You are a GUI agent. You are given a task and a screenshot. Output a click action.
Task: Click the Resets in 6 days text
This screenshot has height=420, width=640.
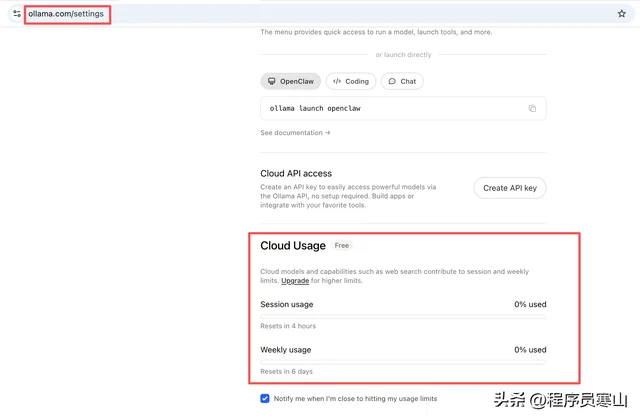[287, 371]
